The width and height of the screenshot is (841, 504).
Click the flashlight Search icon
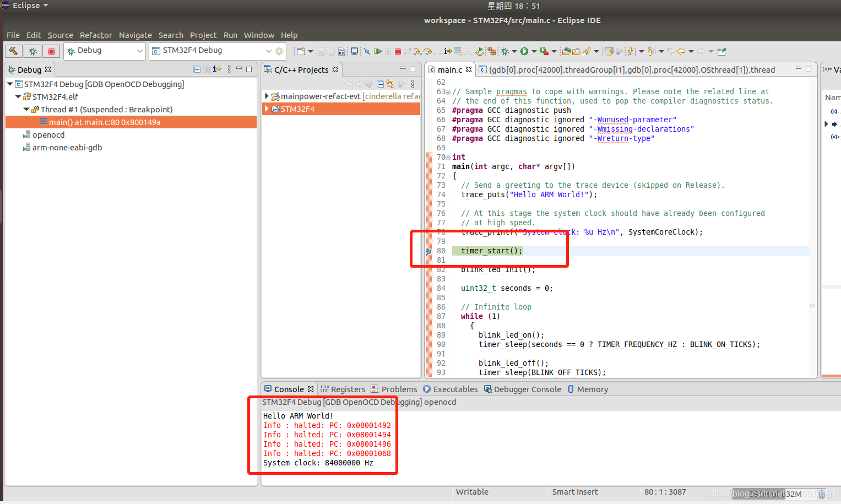point(587,51)
